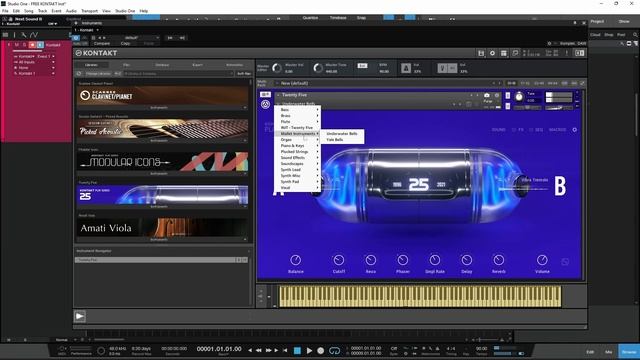This screenshot has width=640, height=360.
Task: Open Piano & Keys preset submenu
Action: pos(299,146)
